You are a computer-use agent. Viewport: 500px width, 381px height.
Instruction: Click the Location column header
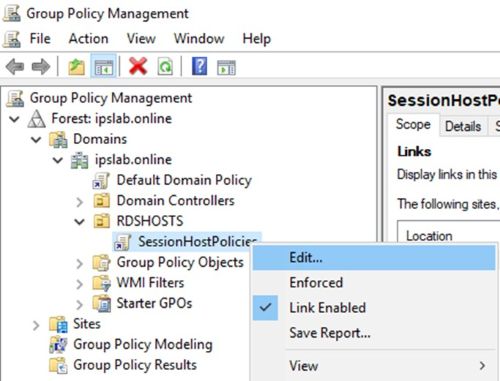point(429,236)
